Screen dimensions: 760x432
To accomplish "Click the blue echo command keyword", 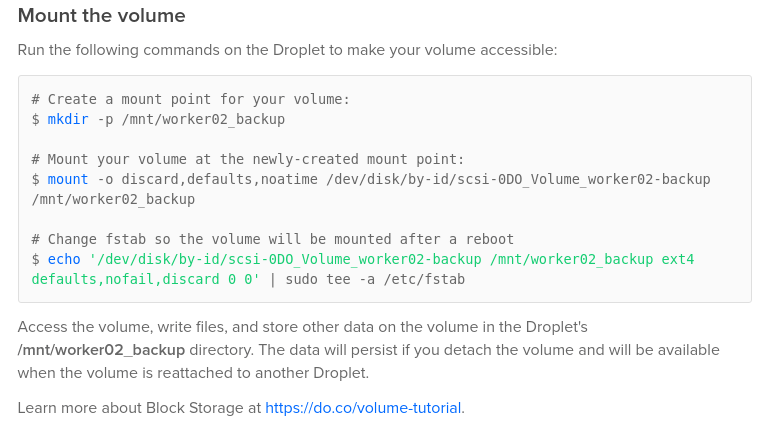I will coord(64,259).
